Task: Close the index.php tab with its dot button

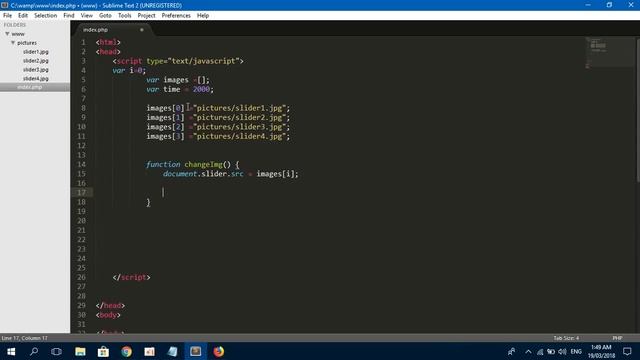Action: (142, 30)
